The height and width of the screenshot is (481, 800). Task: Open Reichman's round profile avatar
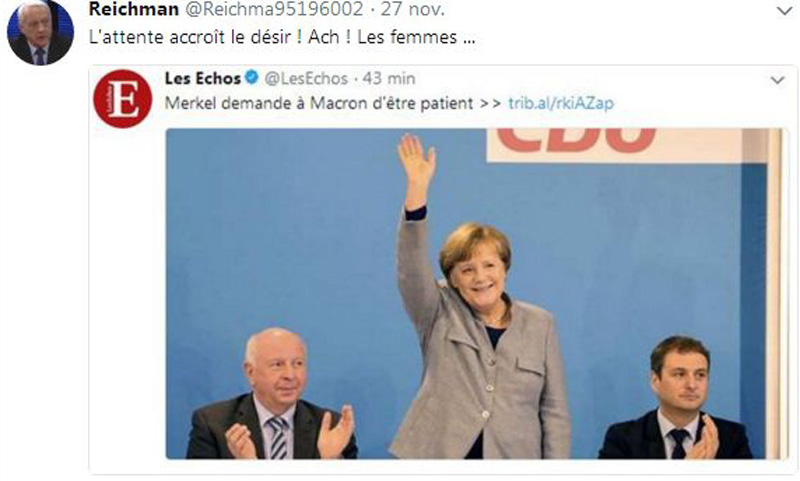(x=40, y=32)
